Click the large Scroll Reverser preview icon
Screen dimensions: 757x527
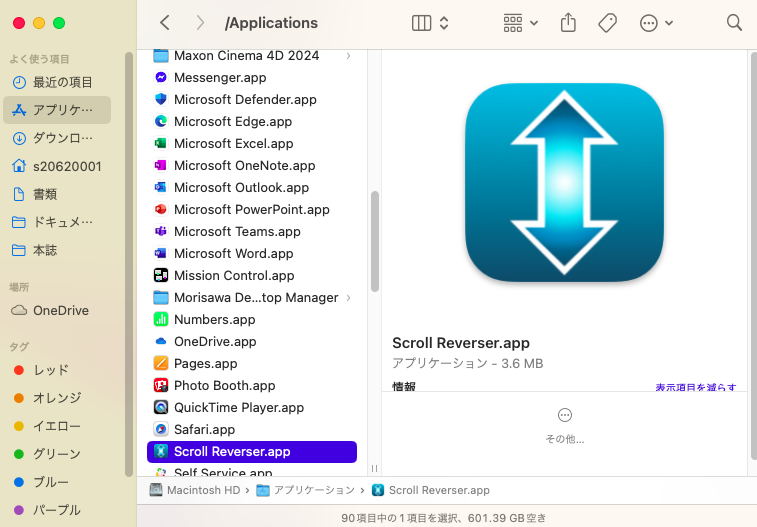tap(564, 182)
